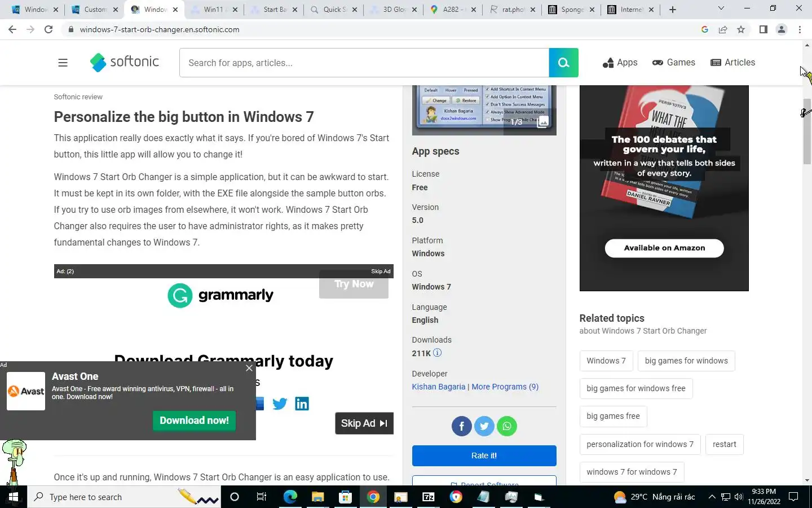Select the big games for windows tag
812x508 pixels.
coord(686,361)
